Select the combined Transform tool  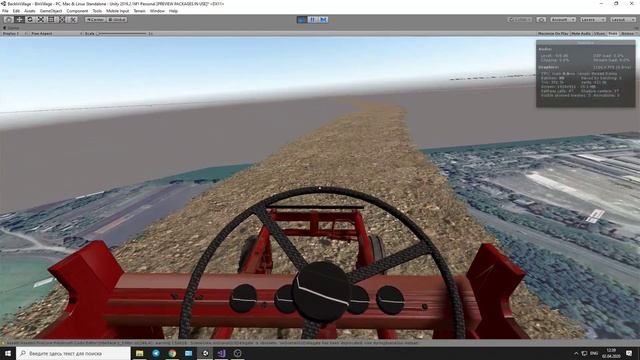(62, 20)
